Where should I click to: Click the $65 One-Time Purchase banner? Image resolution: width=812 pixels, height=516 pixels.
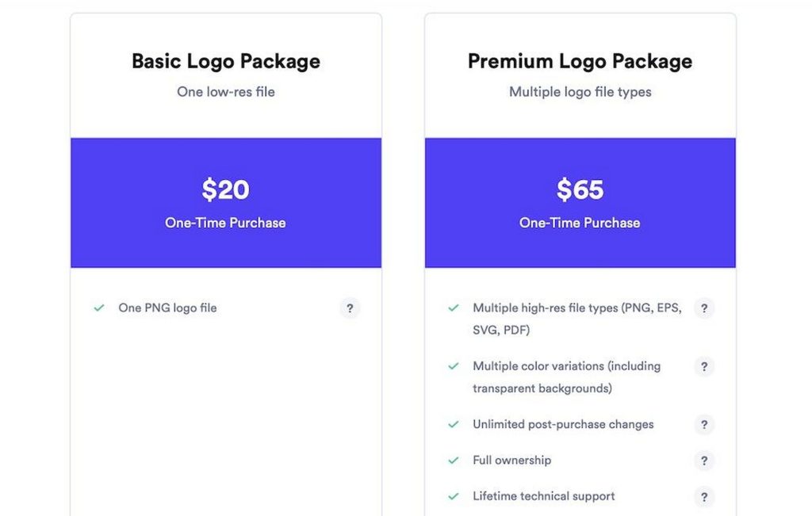pyautogui.click(x=580, y=201)
